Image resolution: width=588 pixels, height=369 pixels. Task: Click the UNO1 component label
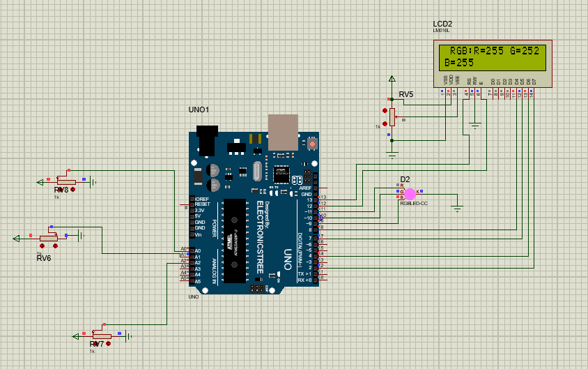(199, 110)
